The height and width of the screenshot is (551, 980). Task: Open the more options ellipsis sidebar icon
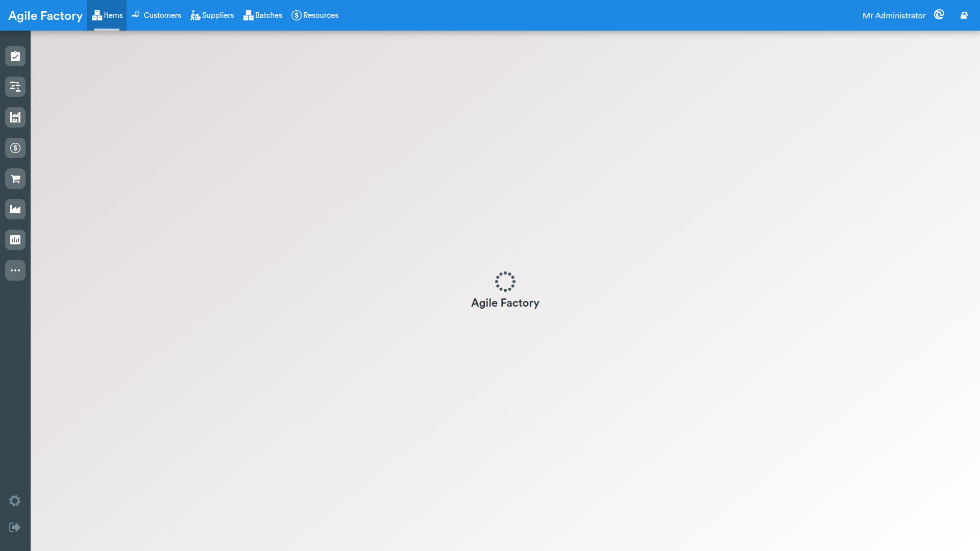pyautogui.click(x=15, y=270)
